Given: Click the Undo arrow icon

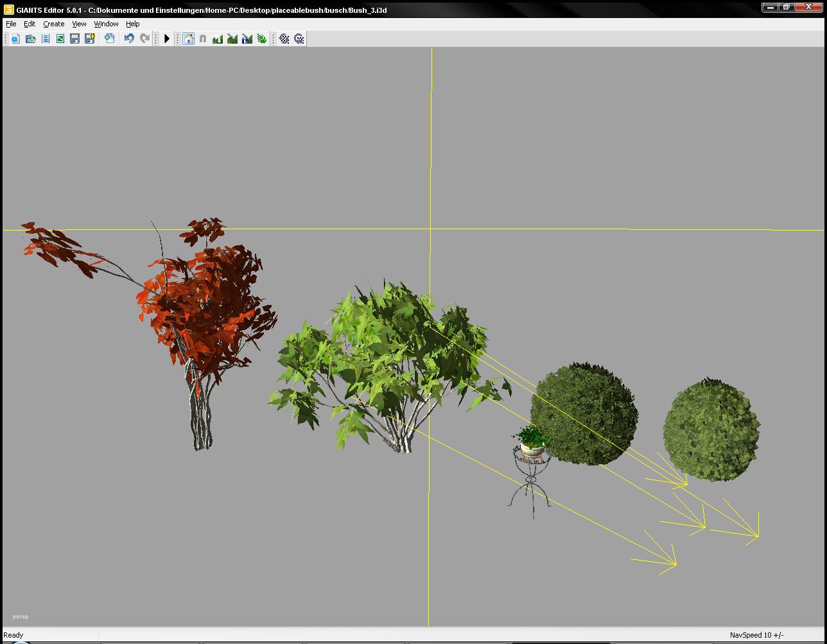Looking at the screenshot, I should tap(129, 39).
